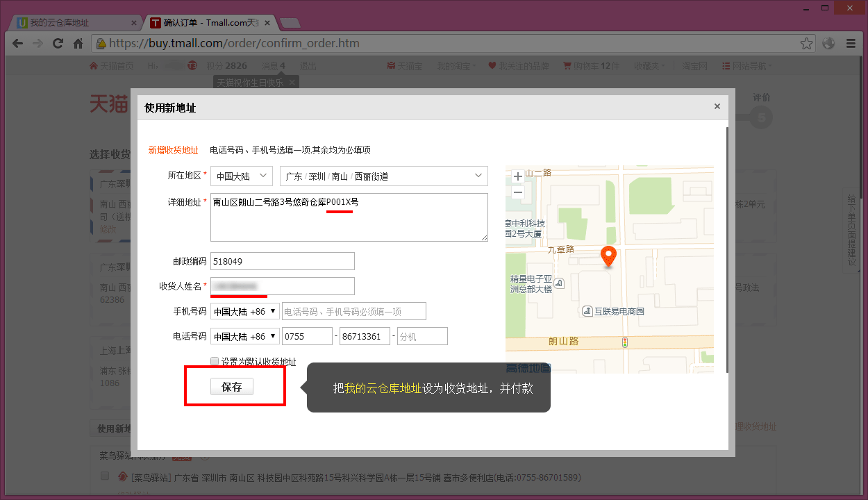Click the phone number field 86713361
Viewport: 868px width, 500px height.
pos(365,336)
